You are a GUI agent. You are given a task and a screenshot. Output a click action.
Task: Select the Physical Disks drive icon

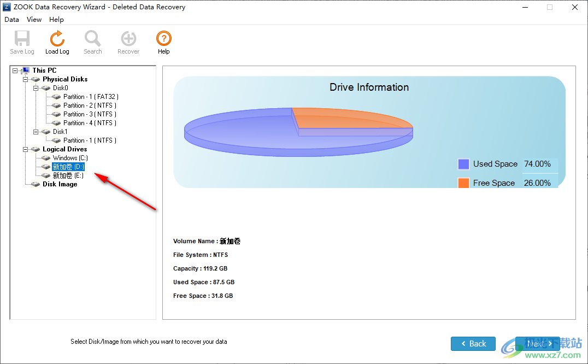tap(34, 79)
